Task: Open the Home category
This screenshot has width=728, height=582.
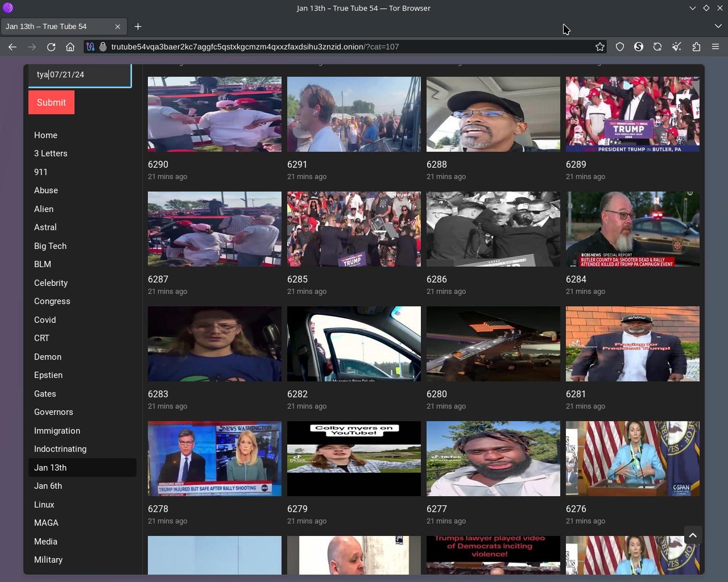Action: tap(45, 135)
